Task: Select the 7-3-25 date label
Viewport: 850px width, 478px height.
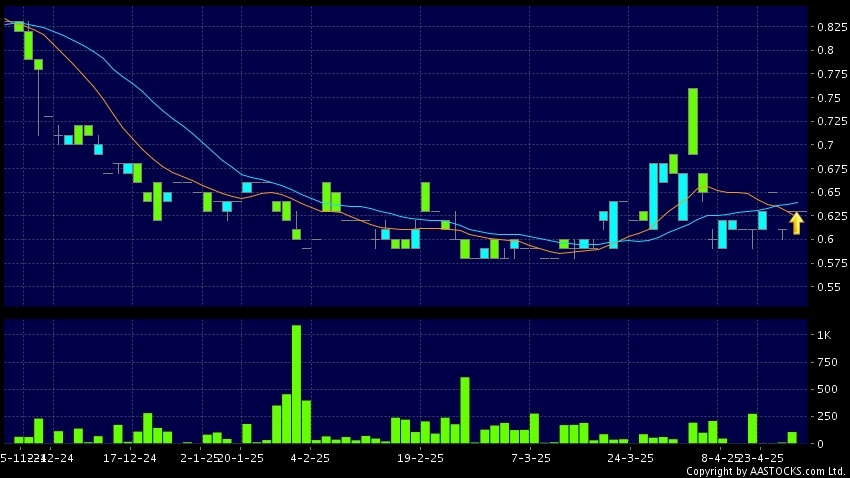Action: tap(531, 458)
